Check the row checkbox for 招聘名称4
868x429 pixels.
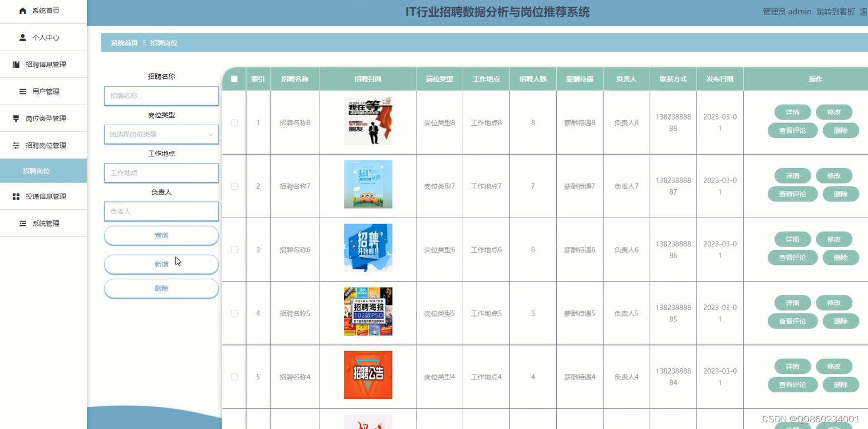(x=234, y=377)
